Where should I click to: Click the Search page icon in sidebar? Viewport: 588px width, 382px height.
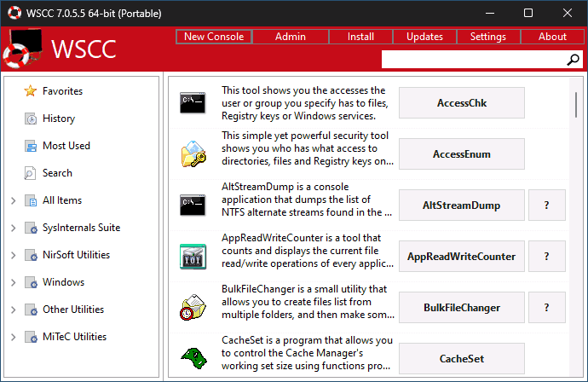30,173
